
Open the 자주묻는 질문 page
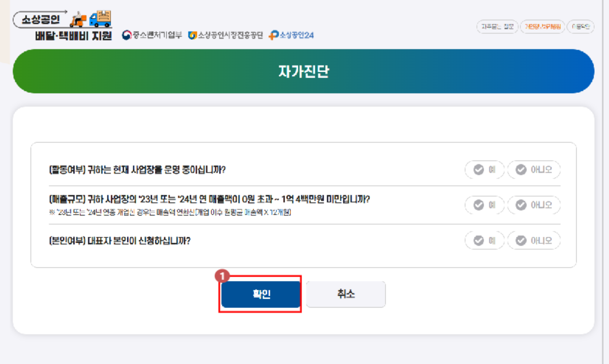coord(498,28)
